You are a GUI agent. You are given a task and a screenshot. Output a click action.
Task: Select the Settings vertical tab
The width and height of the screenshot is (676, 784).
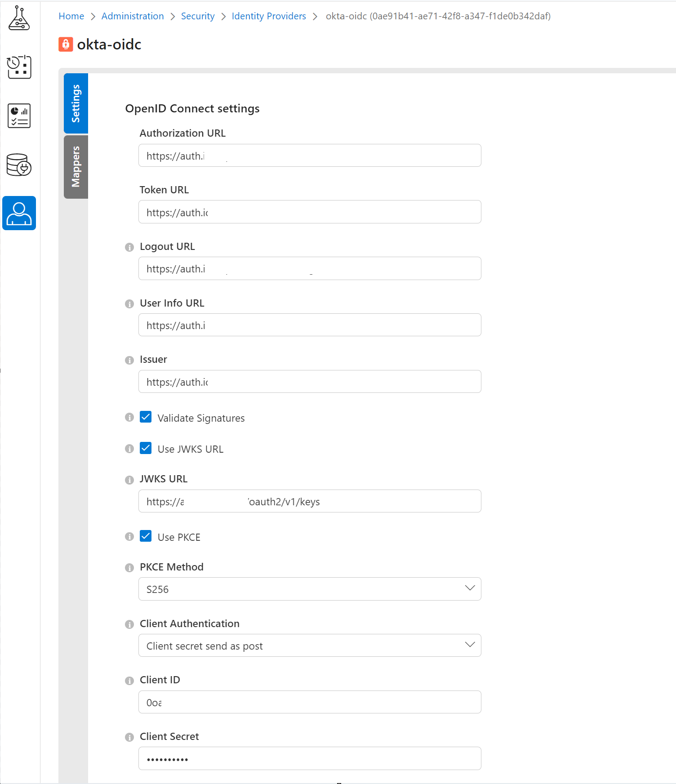tap(76, 103)
